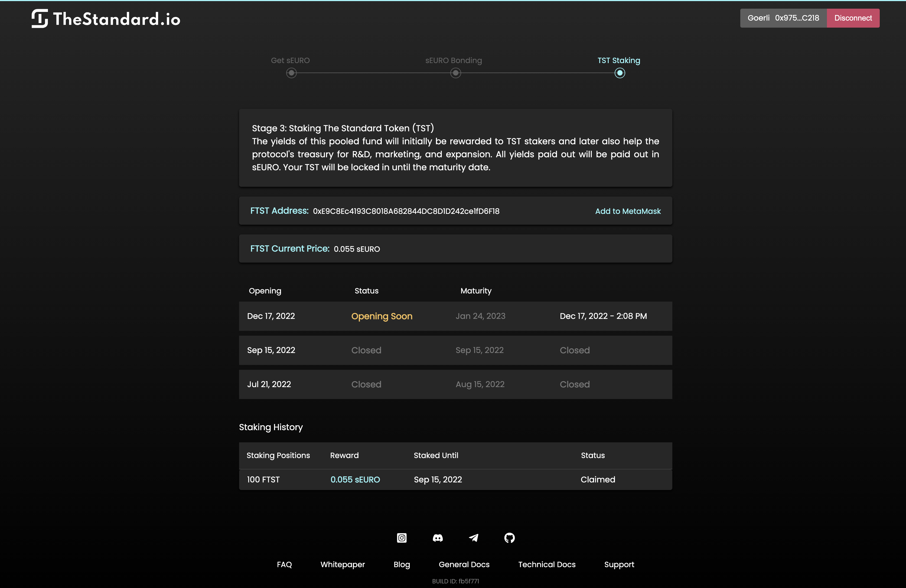Select the Jul 21, 2022 closed pool row
This screenshot has width=906, height=588.
(x=455, y=384)
